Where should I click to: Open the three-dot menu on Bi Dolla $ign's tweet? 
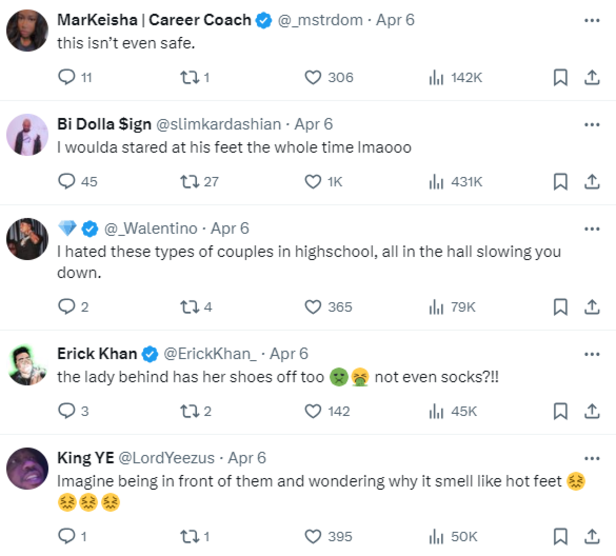(590, 124)
